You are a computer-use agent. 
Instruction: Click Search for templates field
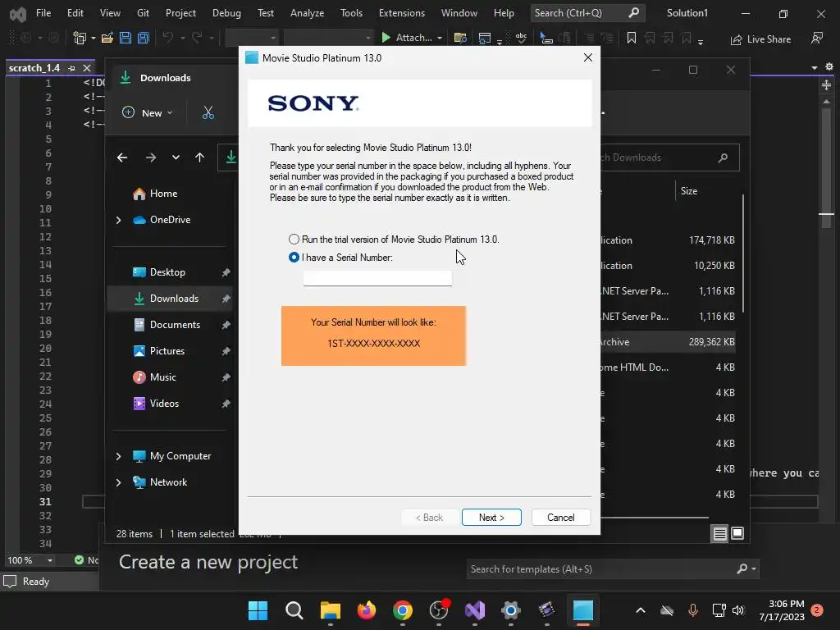pos(612,569)
